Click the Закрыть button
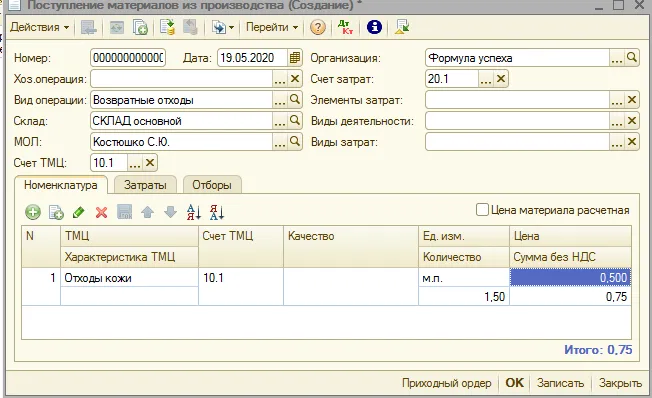The image size is (652, 398). click(x=620, y=383)
